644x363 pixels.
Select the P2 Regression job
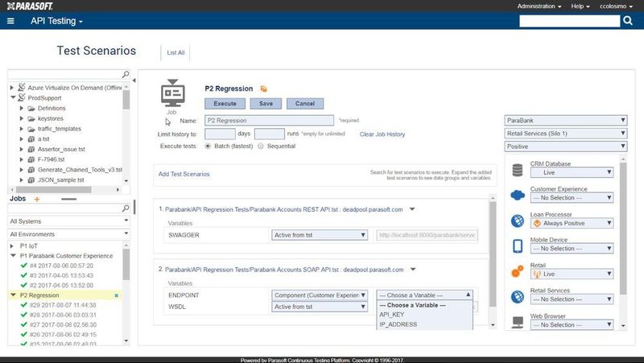[x=39, y=295]
